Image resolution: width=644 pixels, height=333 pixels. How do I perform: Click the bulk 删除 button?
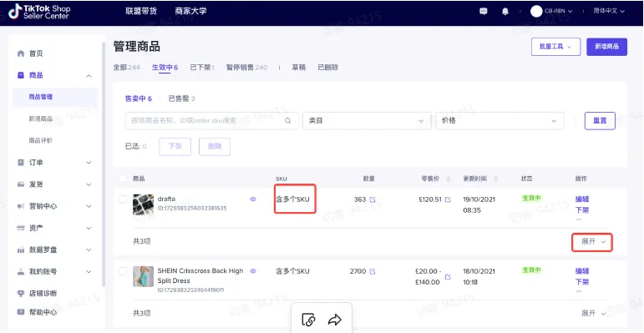215,147
